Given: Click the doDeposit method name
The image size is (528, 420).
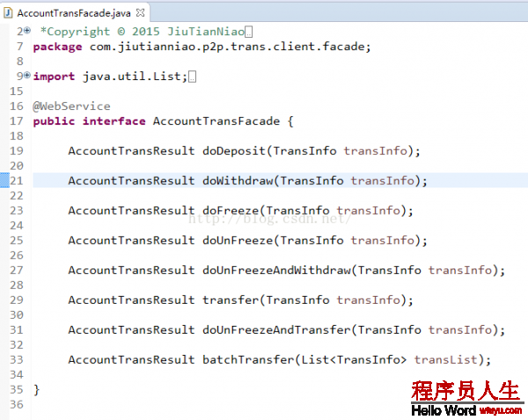Looking at the screenshot, I should [234, 151].
